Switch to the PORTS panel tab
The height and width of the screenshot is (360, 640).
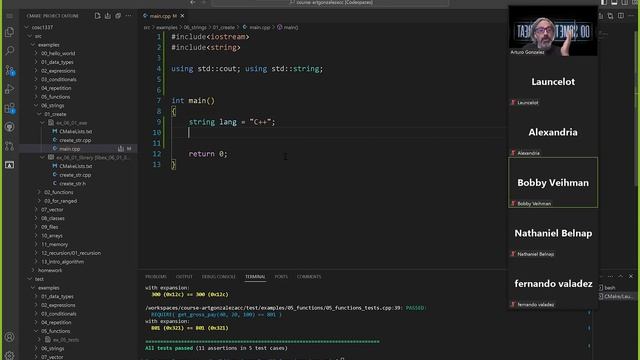tap(281, 276)
